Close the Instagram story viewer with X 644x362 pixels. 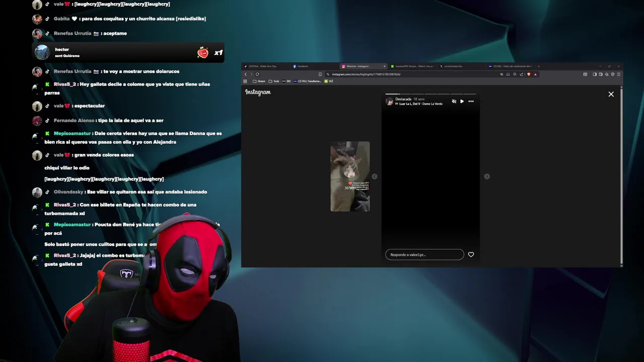pyautogui.click(x=611, y=94)
